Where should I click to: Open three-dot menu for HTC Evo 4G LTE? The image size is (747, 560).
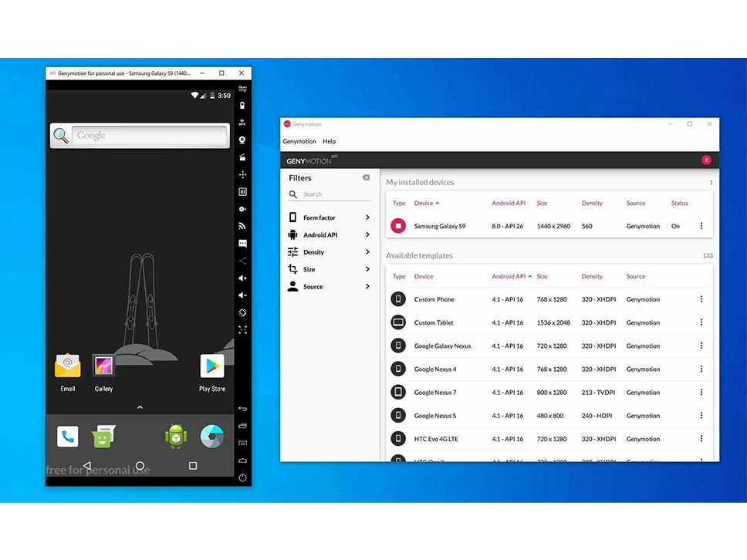click(701, 439)
